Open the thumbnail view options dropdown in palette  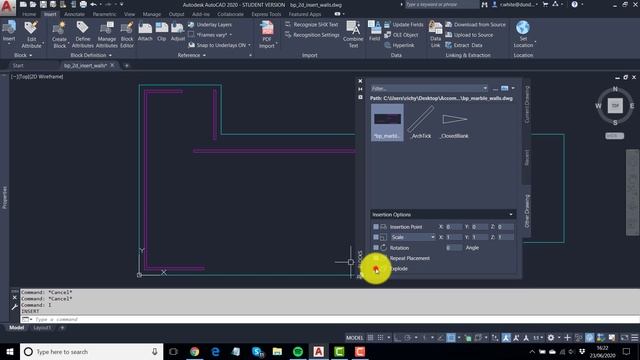[513, 88]
